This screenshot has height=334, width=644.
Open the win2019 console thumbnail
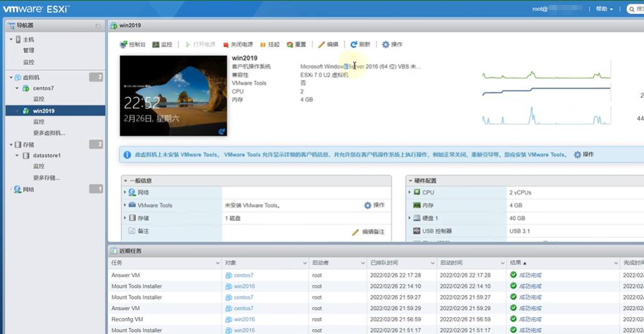click(x=173, y=95)
